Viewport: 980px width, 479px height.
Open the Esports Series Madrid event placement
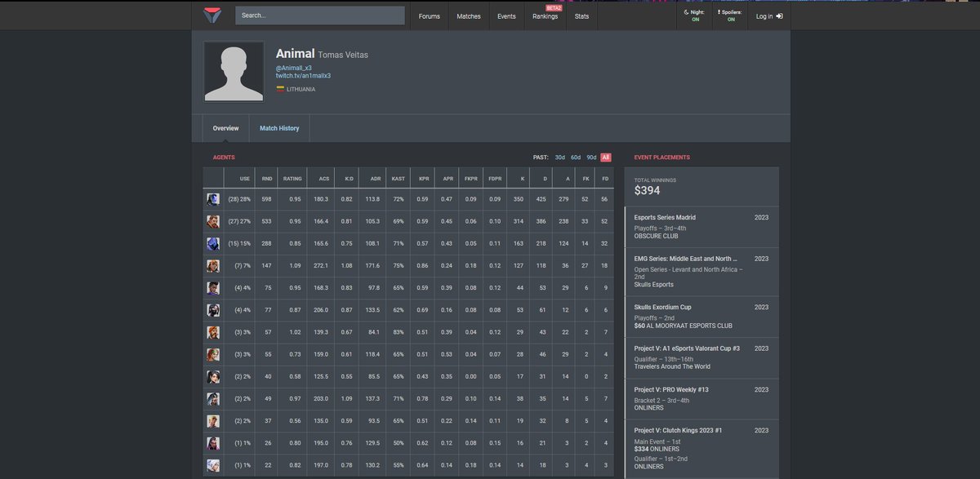(702, 228)
